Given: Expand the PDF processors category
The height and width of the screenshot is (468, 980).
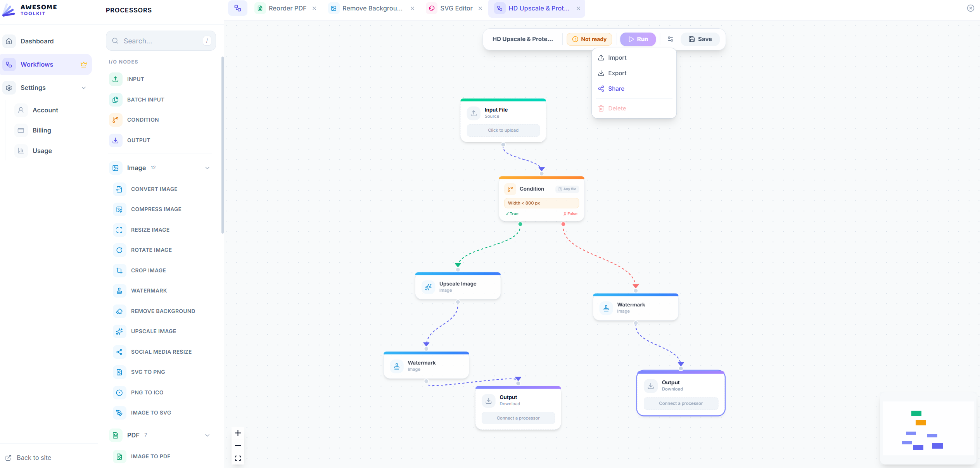Looking at the screenshot, I should (x=207, y=435).
